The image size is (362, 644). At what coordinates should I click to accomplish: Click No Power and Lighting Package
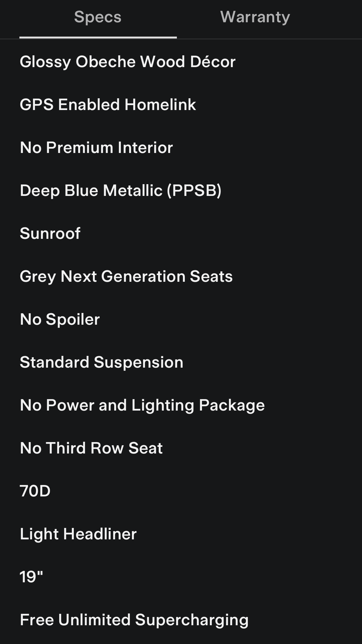(142, 405)
